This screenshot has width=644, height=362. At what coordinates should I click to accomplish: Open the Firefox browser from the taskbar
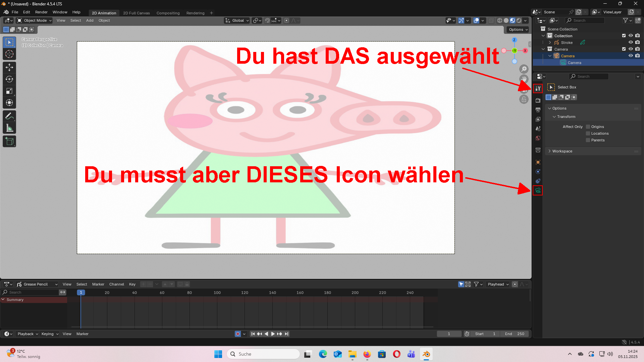click(367, 354)
